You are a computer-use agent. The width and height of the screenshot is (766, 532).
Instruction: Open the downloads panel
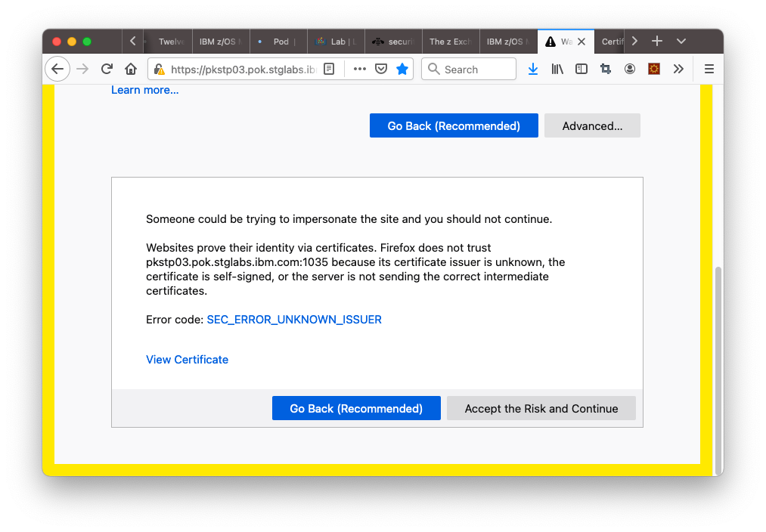(x=533, y=69)
